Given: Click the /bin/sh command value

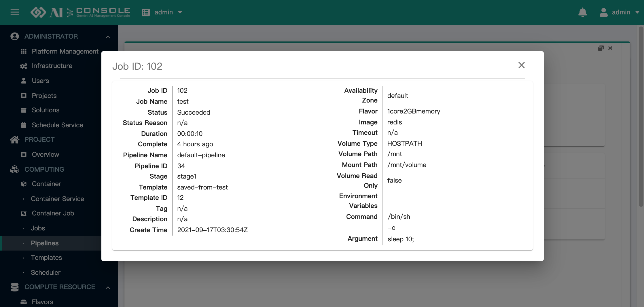Looking at the screenshot, I should [399, 217].
